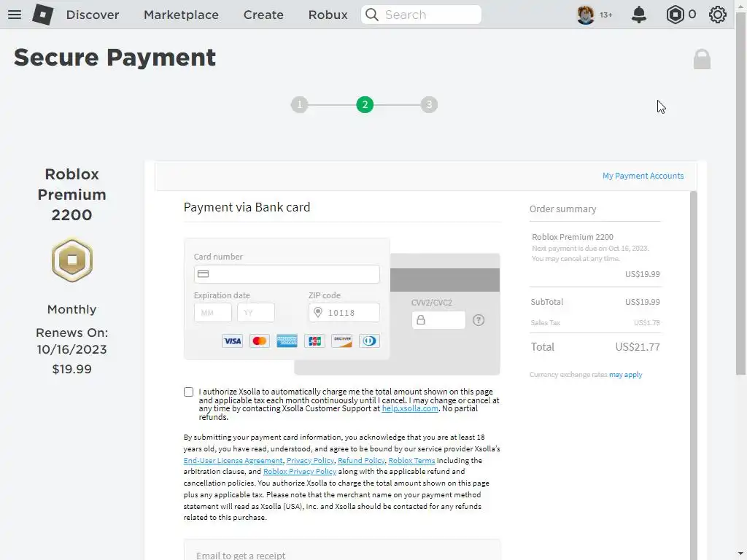747x560 pixels.
Task: Click the 'Roblox Premium 2200' order summary item
Action: [x=573, y=237]
